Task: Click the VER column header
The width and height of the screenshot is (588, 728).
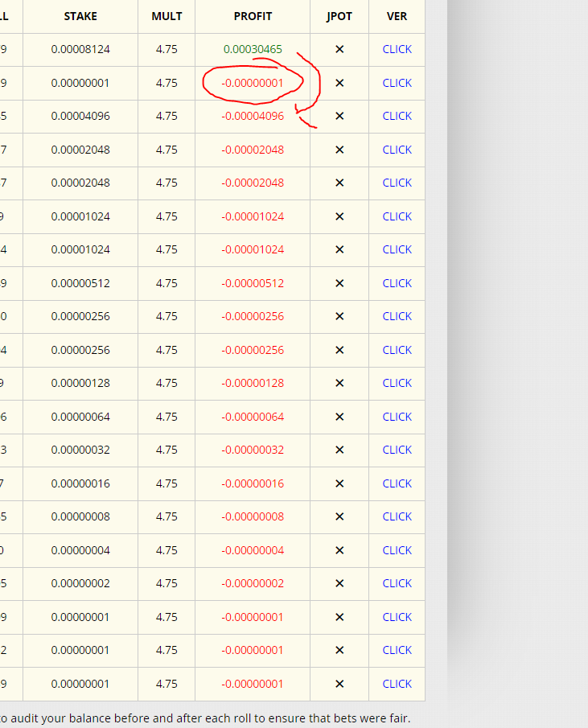Action: coord(397,16)
